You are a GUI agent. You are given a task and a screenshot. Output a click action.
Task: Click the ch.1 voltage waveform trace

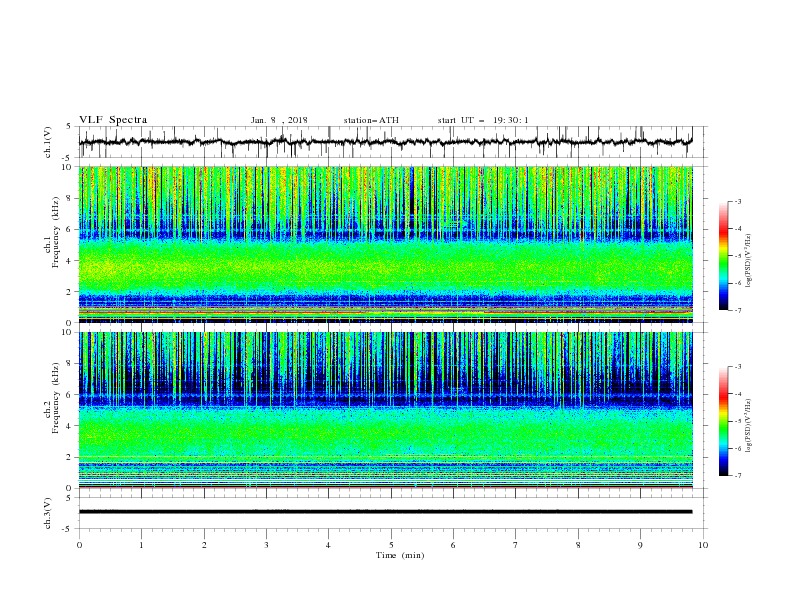386,142
